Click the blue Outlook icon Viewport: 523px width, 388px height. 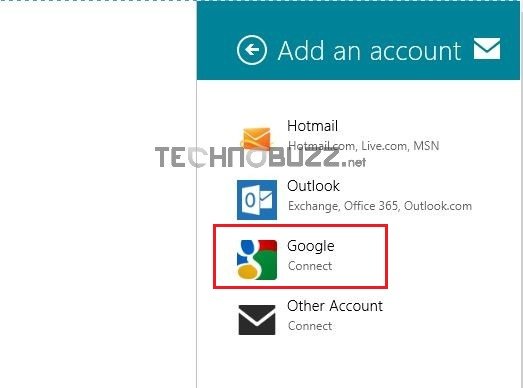click(257, 200)
